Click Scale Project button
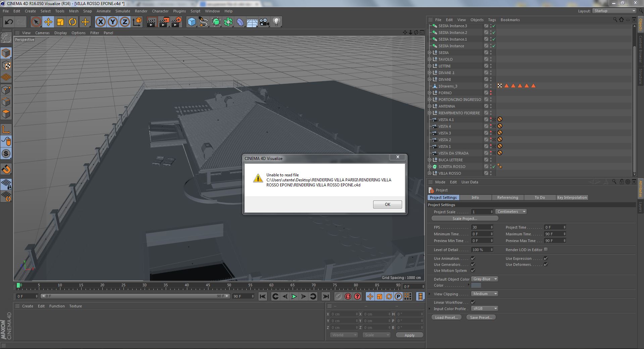 (x=465, y=219)
